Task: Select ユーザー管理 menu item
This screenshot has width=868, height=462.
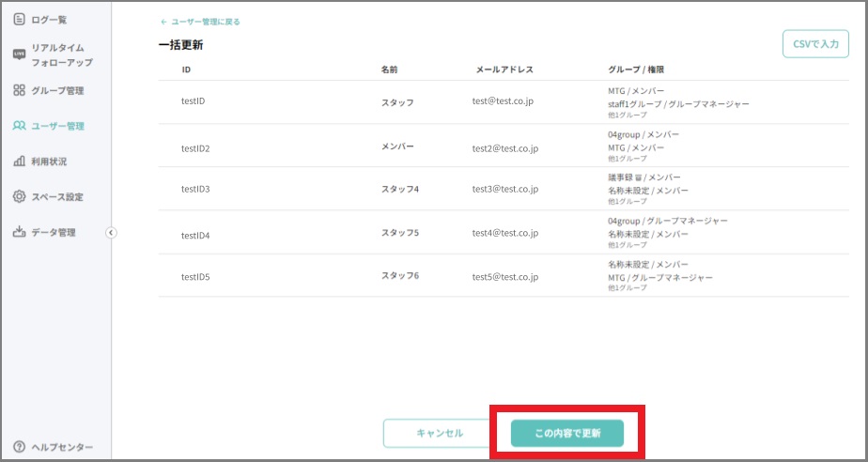Action: [57, 126]
